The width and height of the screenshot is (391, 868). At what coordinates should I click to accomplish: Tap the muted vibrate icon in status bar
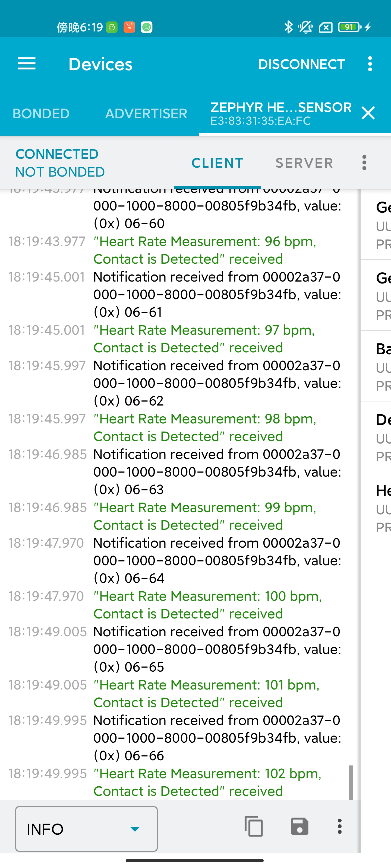(306, 27)
